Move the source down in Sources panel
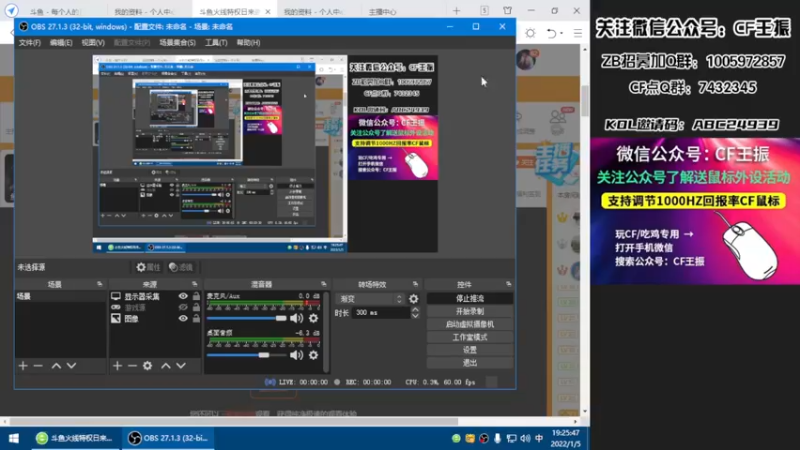The image size is (800, 450). (x=181, y=366)
